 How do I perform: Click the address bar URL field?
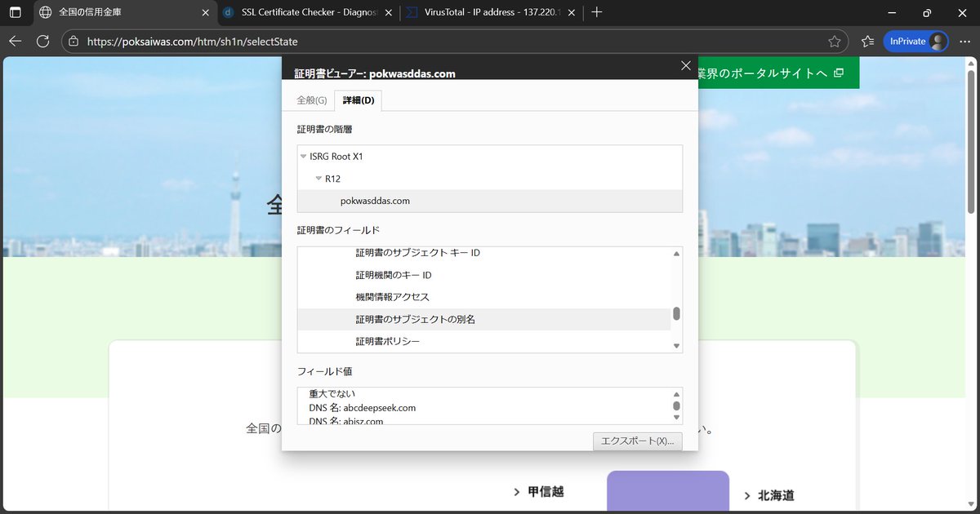click(x=454, y=41)
